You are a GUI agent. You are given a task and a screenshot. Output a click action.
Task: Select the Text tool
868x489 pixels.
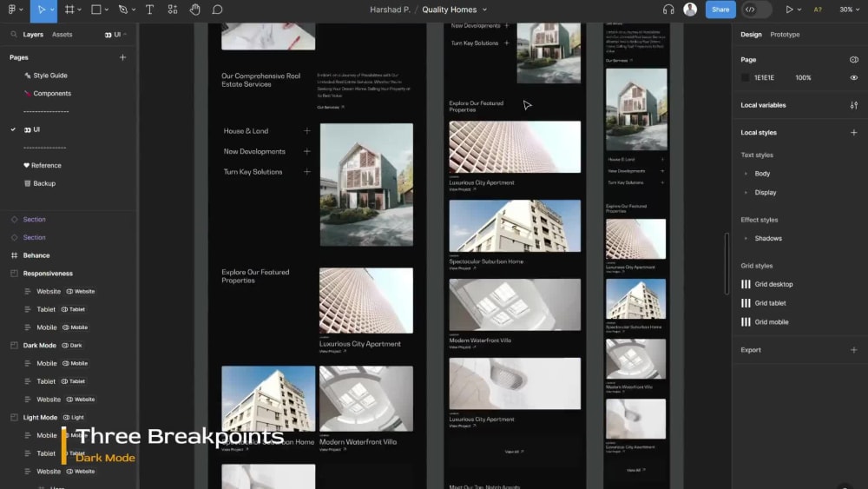click(x=149, y=10)
